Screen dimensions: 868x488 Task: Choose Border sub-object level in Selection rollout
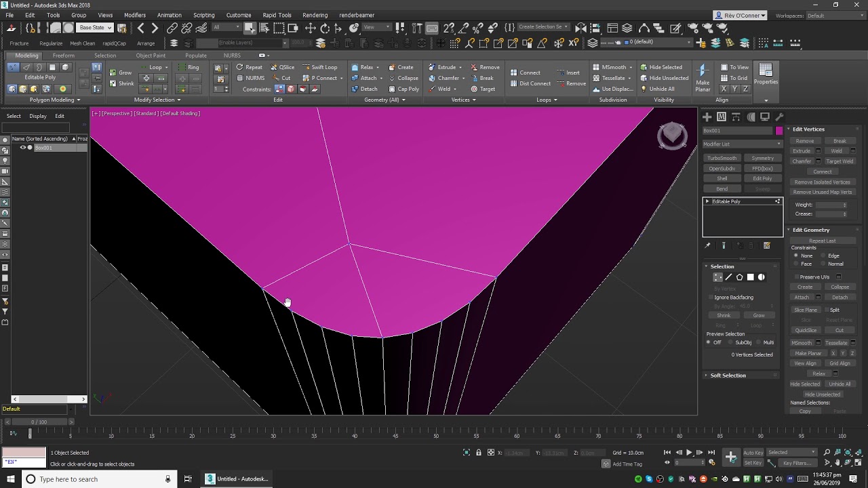739,277
